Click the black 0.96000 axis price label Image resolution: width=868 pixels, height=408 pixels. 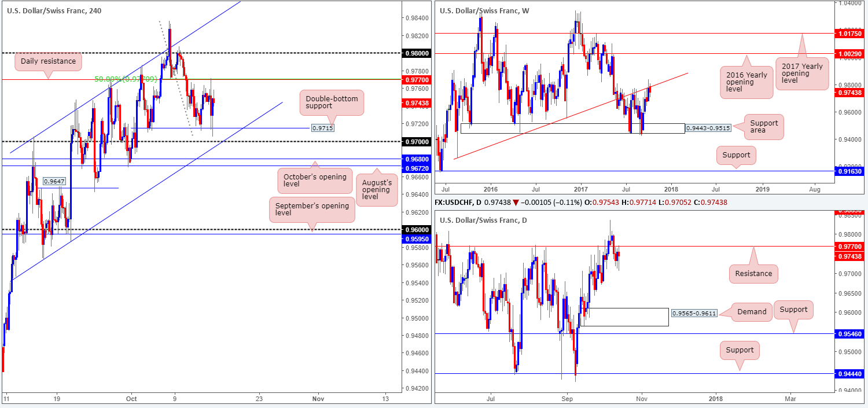coord(415,229)
